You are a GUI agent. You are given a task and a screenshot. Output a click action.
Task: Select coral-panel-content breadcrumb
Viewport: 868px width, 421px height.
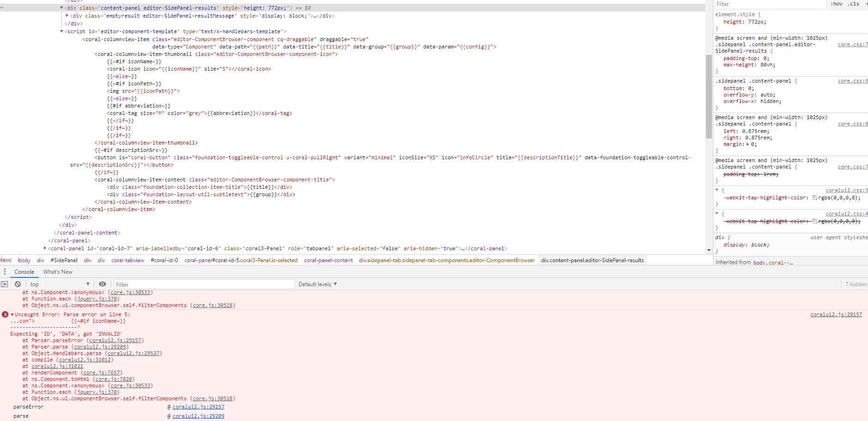point(329,260)
